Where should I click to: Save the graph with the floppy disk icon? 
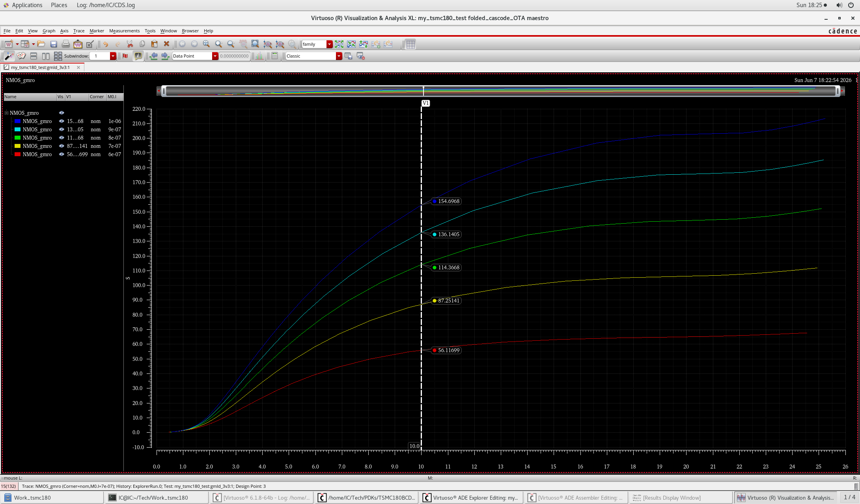(x=54, y=44)
